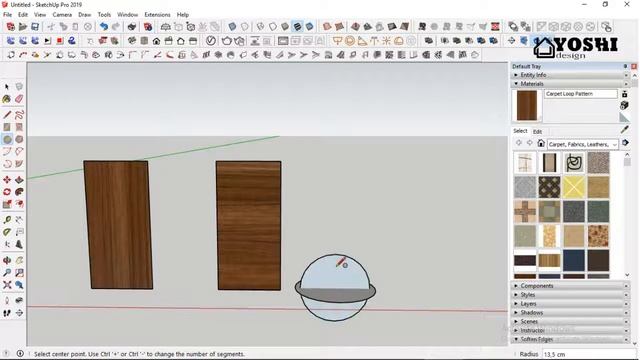Screen dimensions: 640x360
Task: Open the File menu
Action: click(x=7, y=15)
